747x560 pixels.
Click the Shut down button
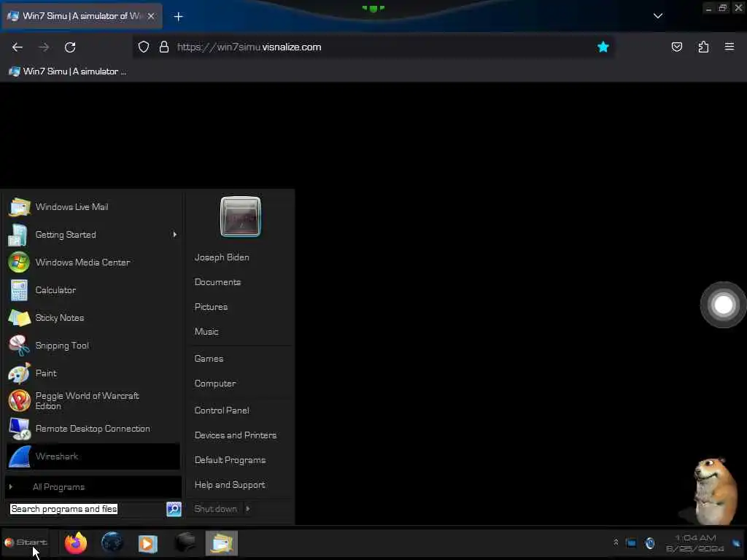click(x=215, y=509)
